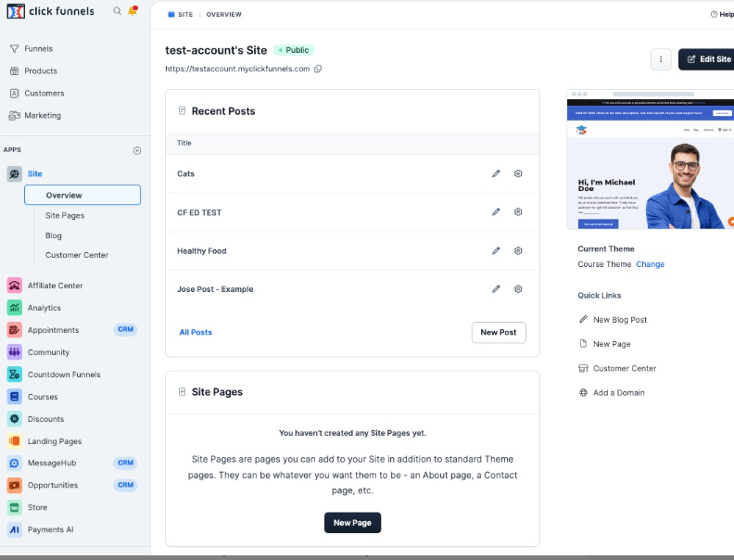The height and width of the screenshot is (560, 734).
Task: Add an app with the plus icon
Action: tap(137, 151)
